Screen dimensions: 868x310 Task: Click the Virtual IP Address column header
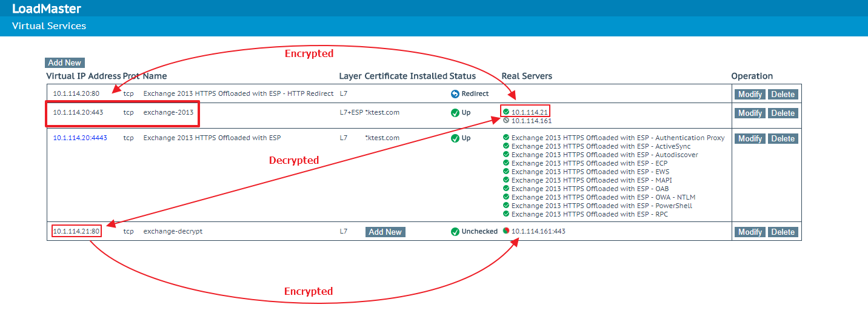(83, 76)
